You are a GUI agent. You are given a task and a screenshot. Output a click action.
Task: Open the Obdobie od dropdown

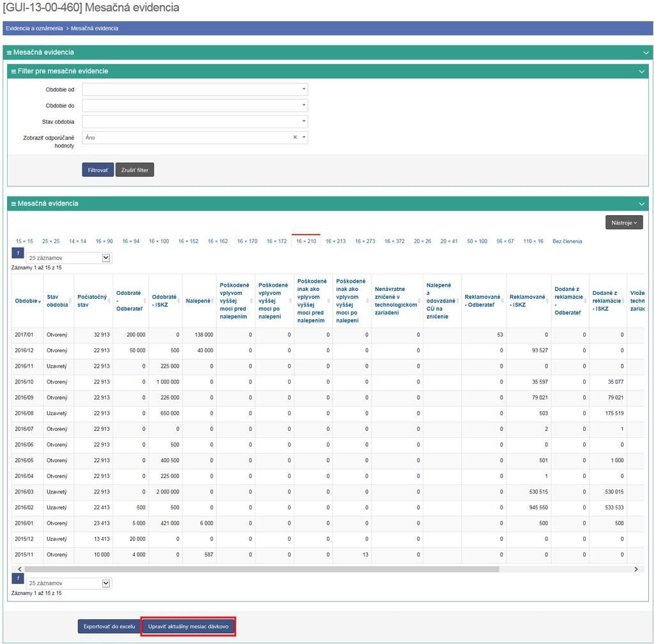pos(195,89)
